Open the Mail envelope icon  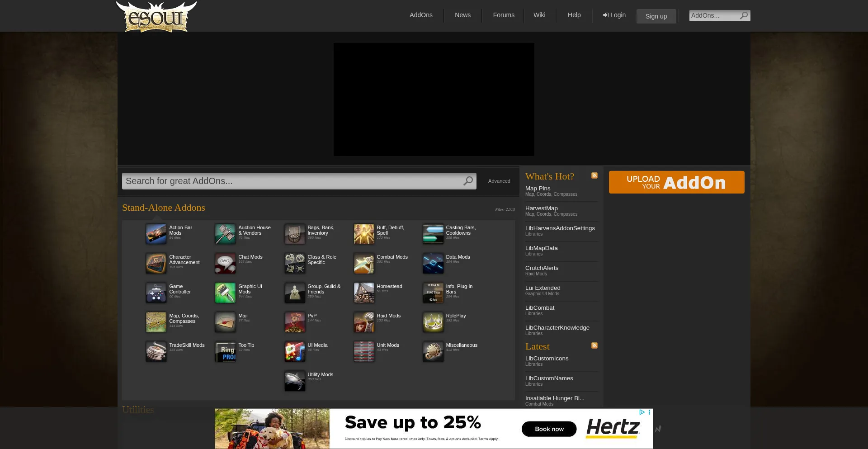(225, 322)
